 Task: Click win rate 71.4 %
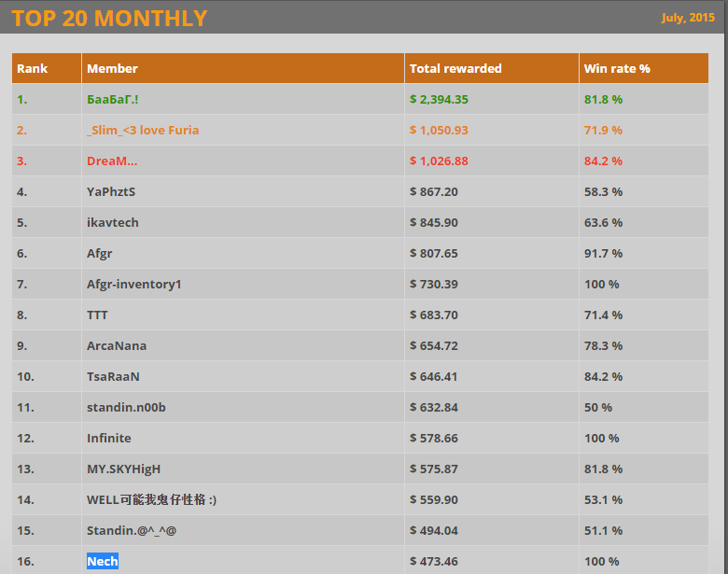[603, 315]
